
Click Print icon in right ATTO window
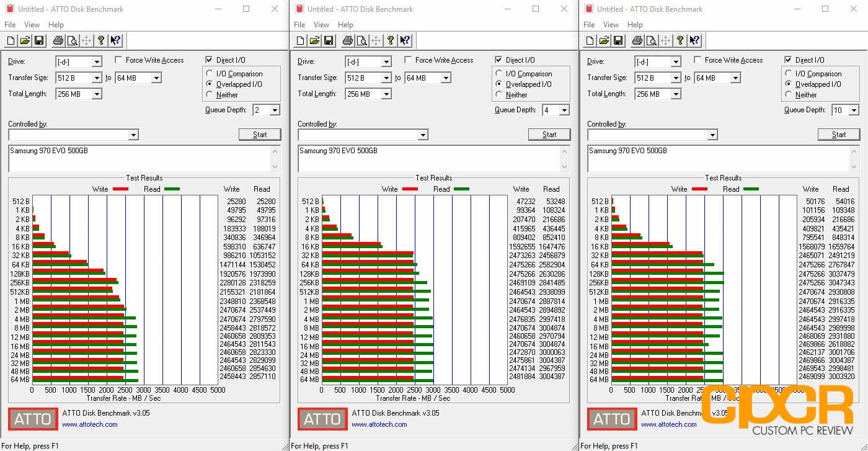(637, 41)
